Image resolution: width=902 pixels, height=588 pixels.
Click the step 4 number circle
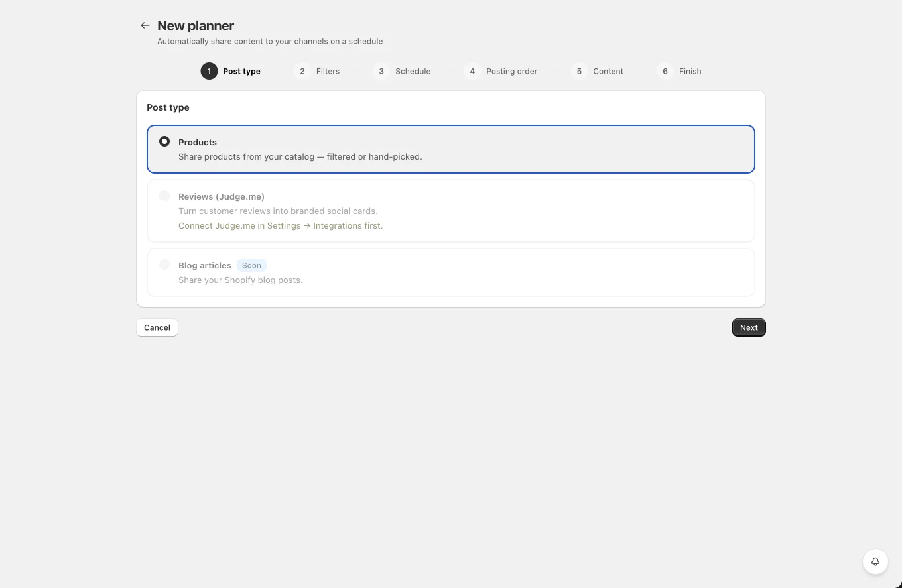(472, 71)
